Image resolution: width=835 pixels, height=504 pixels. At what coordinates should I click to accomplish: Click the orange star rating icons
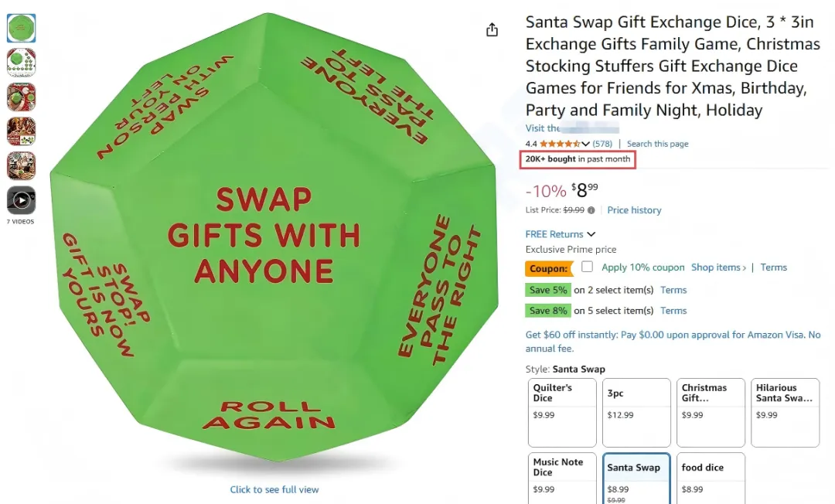tap(559, 144)
